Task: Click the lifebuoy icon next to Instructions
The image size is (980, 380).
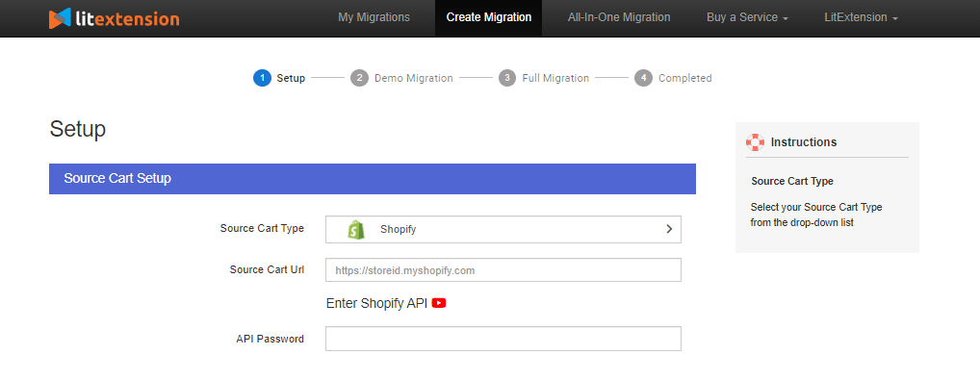Action: (755, 142)
